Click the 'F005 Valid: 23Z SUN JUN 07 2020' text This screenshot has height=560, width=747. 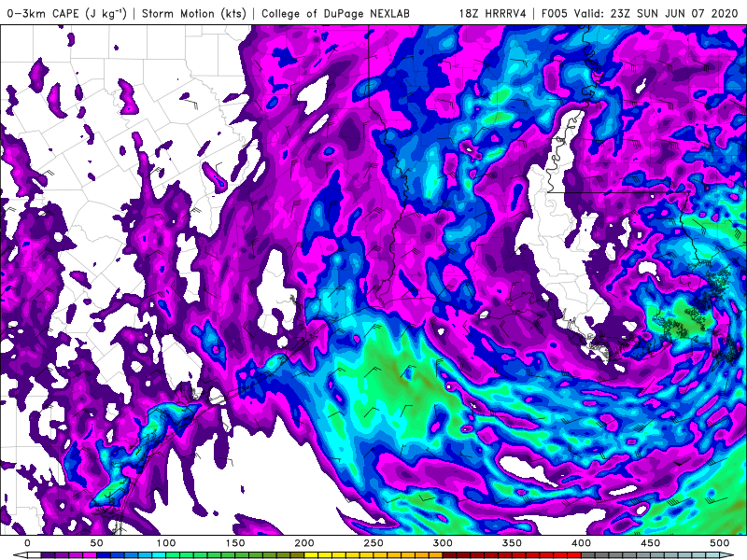pos(641,13)
